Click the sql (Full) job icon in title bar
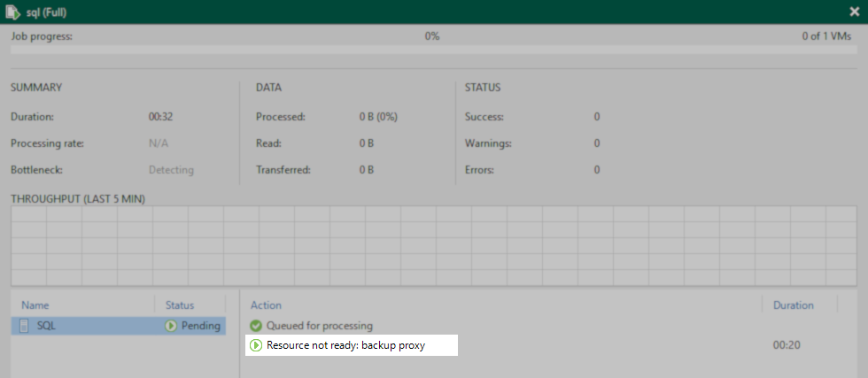Viewport: 868px width, 378px height. pos(12,12)
